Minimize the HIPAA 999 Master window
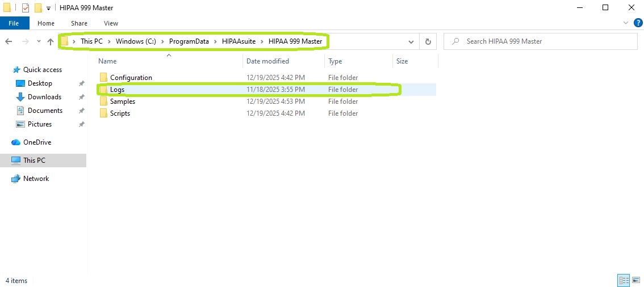Screen dimensions: 644x287 [579, 7]
